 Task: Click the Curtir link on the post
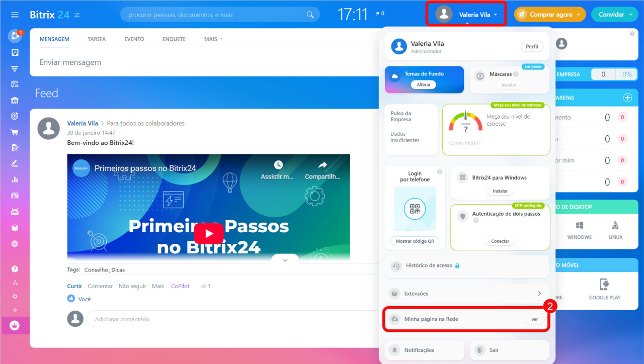pos(74,286)
